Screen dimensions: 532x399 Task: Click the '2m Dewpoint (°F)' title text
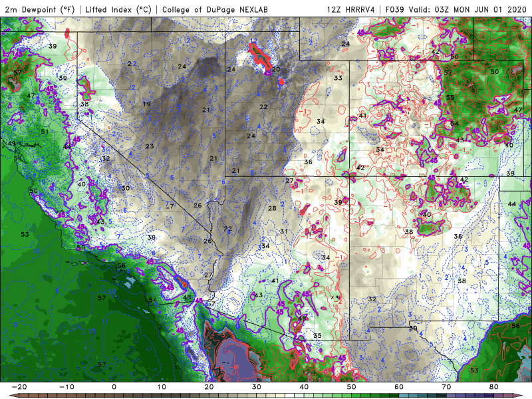pyautogui.click(x=40, y=9)
